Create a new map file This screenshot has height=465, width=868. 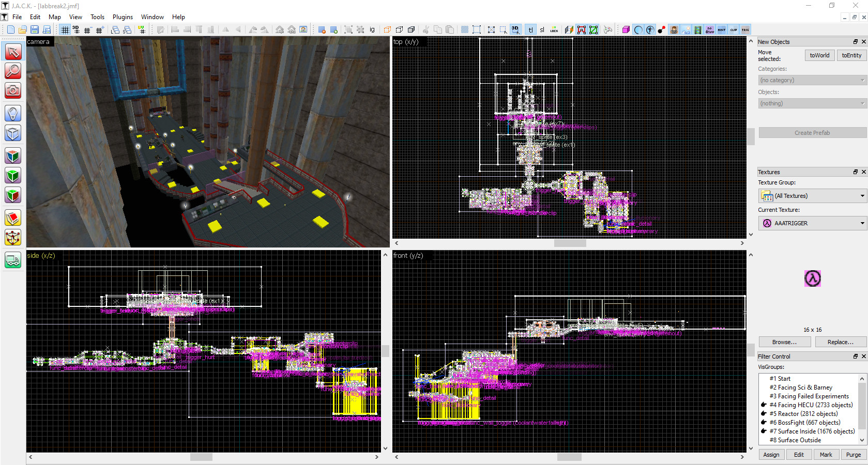[x=11, y=29]
